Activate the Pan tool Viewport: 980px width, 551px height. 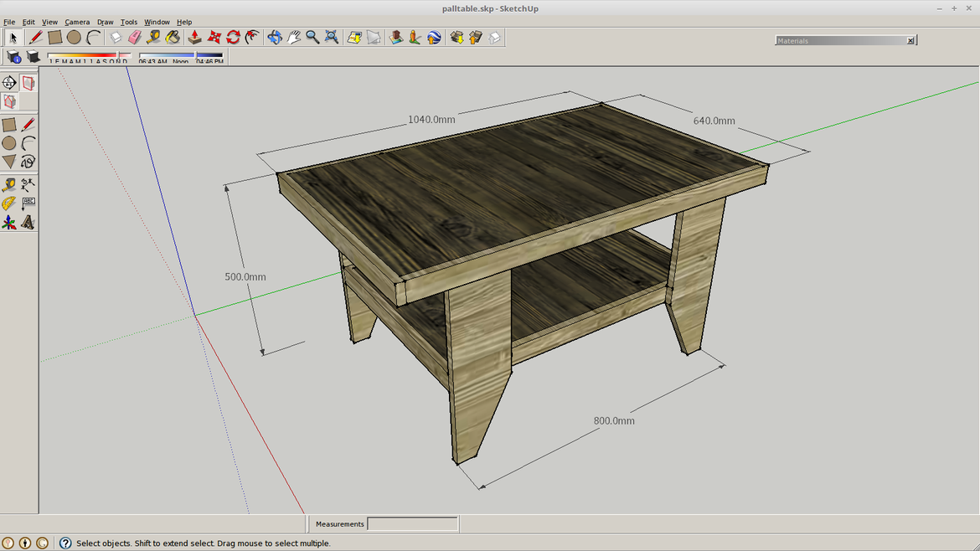tap(291, 37)
